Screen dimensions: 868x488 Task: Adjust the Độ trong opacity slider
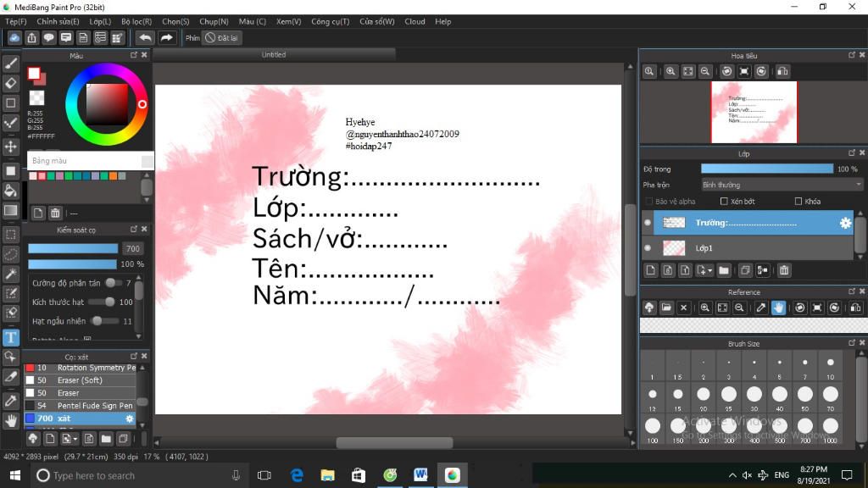pyautogui.click(x=766, y=169)
